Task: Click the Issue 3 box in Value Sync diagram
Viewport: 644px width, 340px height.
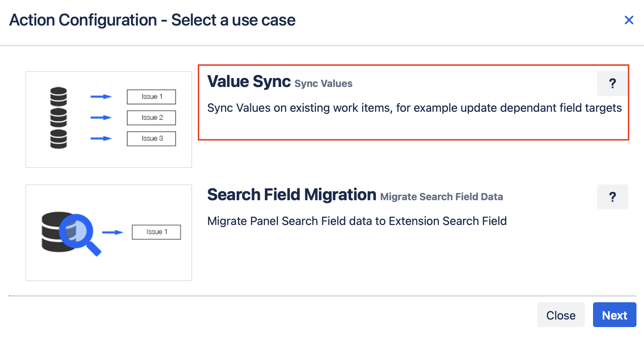Action: point(151,138)
